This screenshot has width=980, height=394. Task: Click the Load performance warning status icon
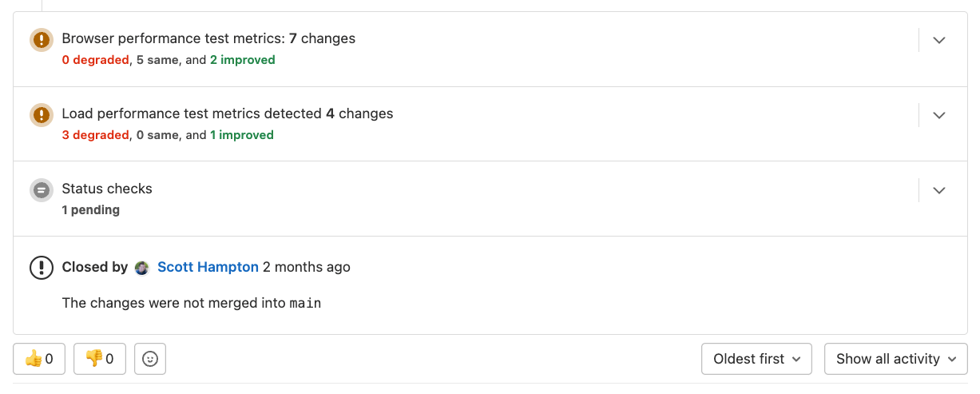[x=42, y=115]
